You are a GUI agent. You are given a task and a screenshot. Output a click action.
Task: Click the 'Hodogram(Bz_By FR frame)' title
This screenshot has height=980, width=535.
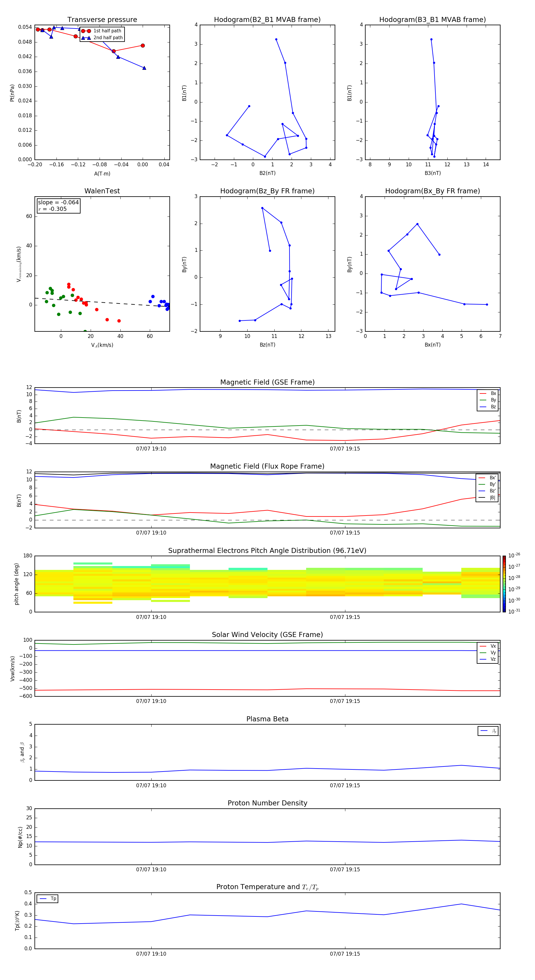point(267,191)
